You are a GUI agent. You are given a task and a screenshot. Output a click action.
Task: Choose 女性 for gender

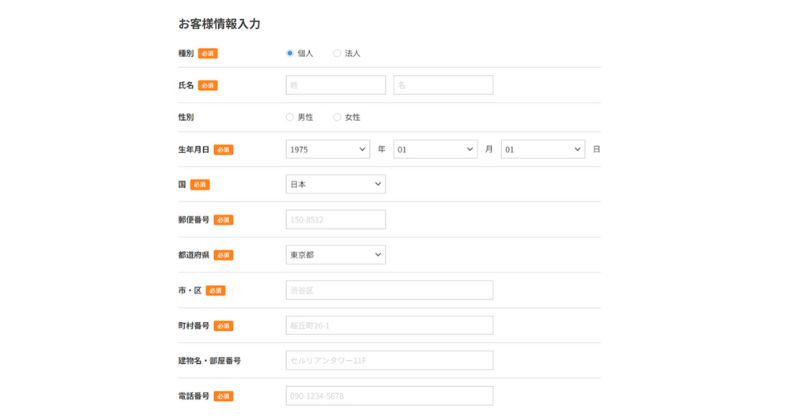[337, 117]
